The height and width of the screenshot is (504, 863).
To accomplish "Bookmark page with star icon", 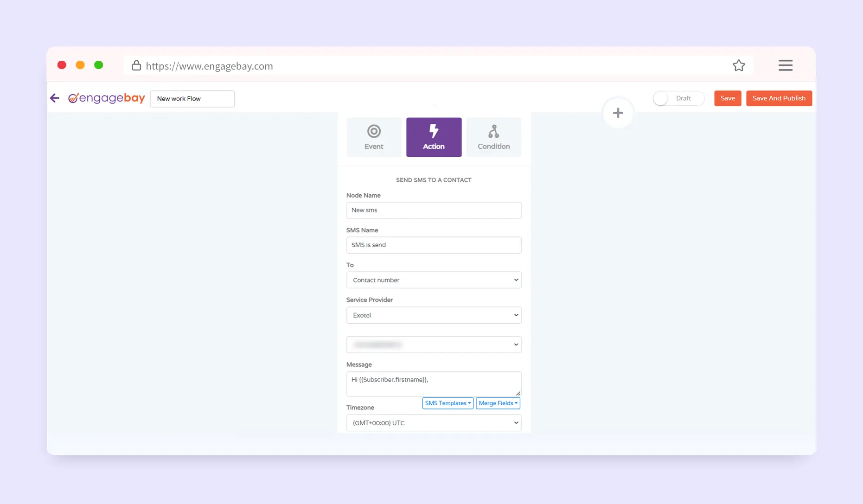I will pyautogui.click(x=738, y=65).
